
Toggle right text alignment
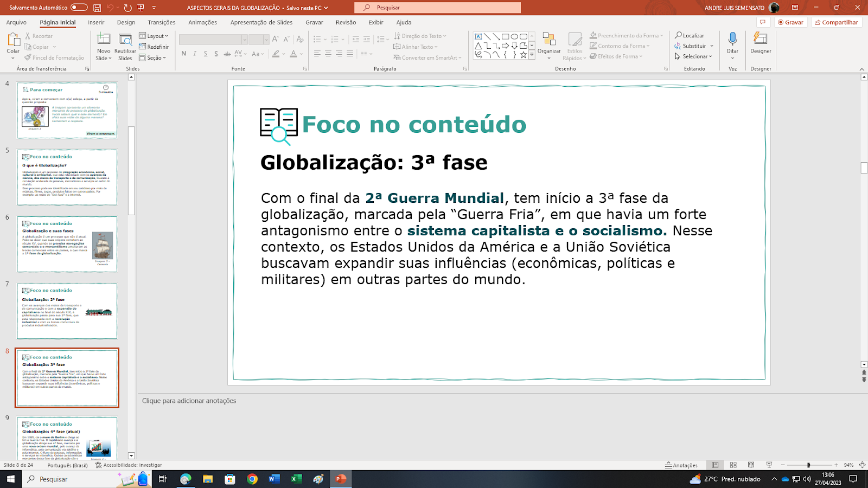tap(339, 54)
